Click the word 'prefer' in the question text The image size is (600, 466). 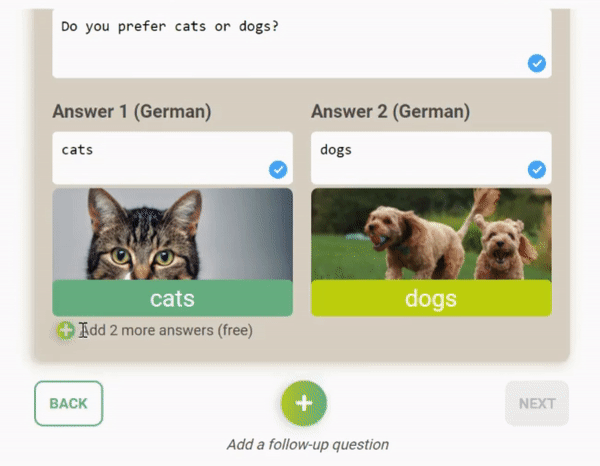coord(142,27)
